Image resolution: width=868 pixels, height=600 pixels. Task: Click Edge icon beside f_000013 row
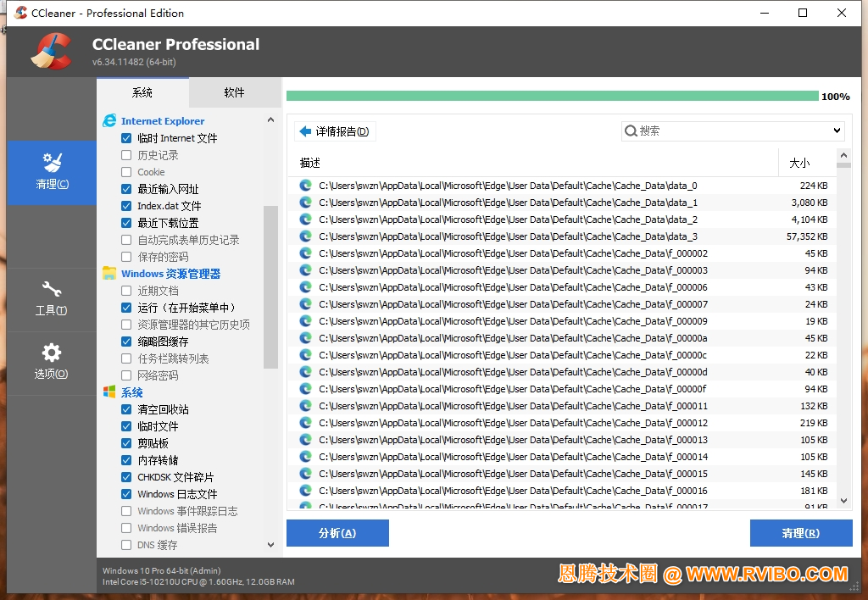click(x=305, y=440)
